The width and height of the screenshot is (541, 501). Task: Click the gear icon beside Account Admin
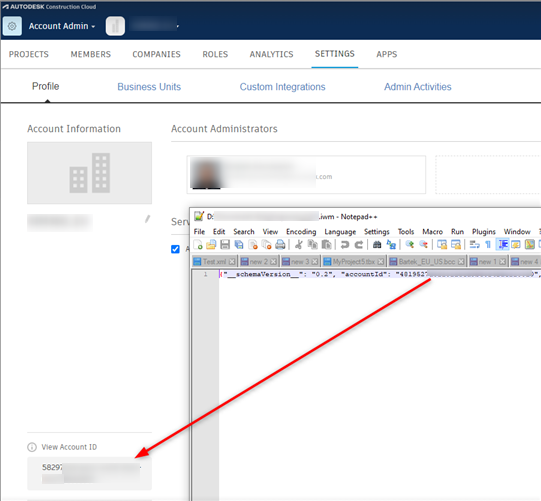tap(12, 26)
